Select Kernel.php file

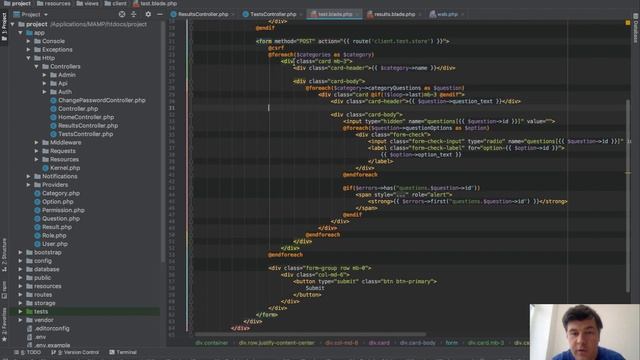click(61, 168)
